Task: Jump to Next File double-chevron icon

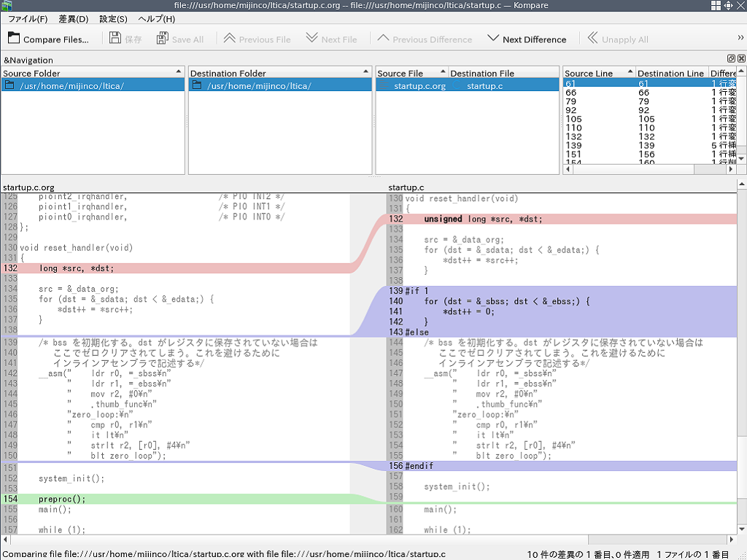Action: (311, 38)
